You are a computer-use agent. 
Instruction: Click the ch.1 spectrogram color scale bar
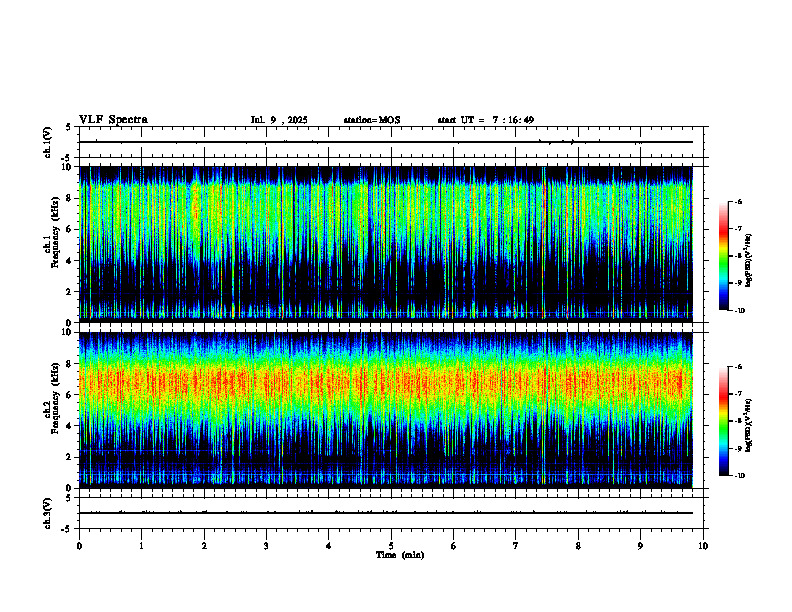tap(723, 256)
